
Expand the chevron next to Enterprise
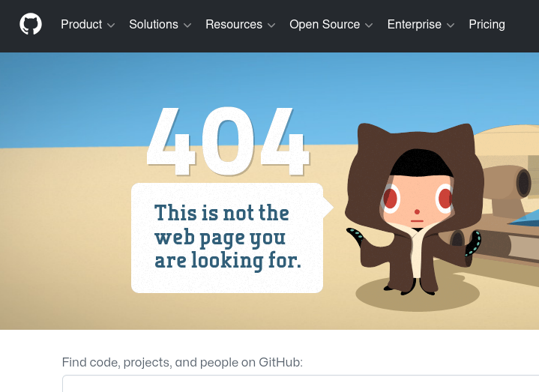451,25
